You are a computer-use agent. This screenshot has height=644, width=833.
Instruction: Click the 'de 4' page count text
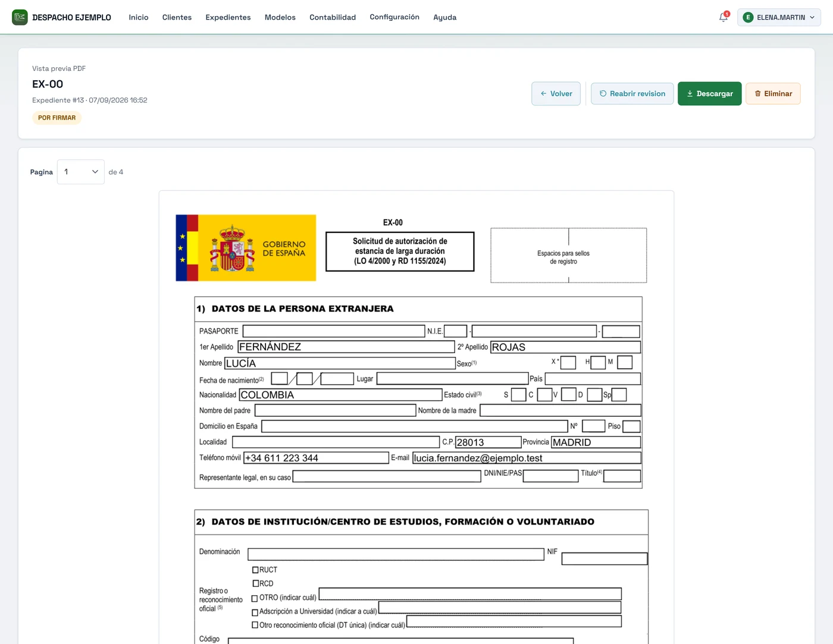116,172
